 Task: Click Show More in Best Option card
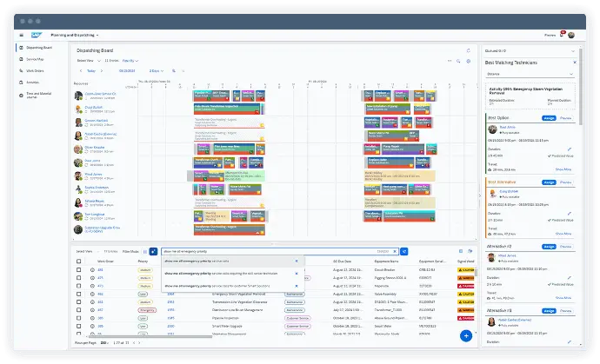click(563, 169)
